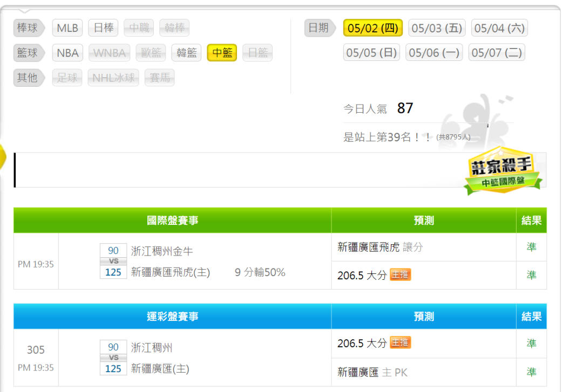Click 準 result for 讓分 row
583x392 pixels.
click(531, 247)
